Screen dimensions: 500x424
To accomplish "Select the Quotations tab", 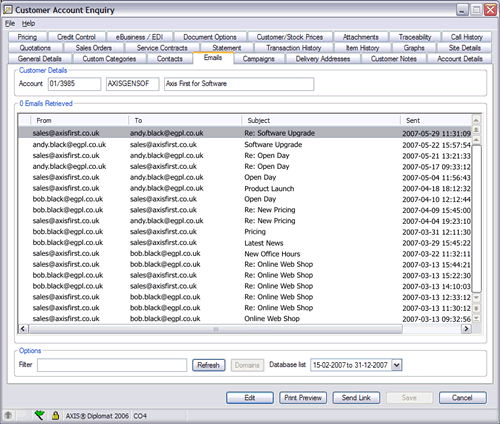I will coord(35,48).
